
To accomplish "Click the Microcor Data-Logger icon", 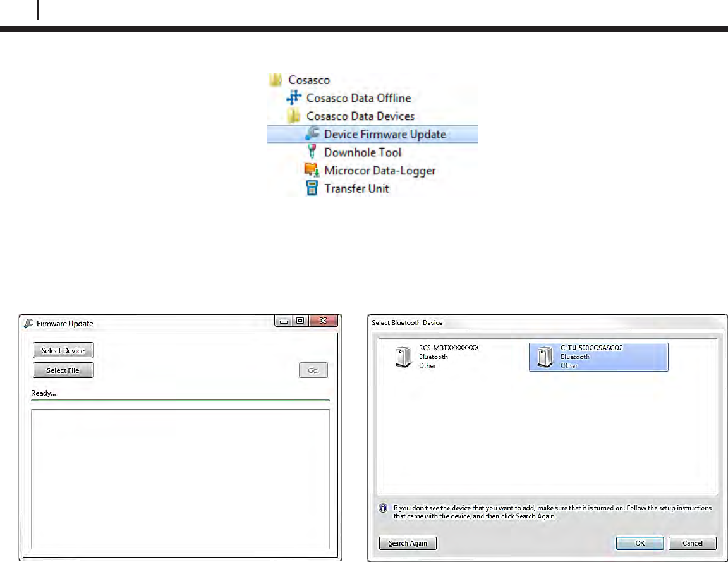I will tap(312, 170).
